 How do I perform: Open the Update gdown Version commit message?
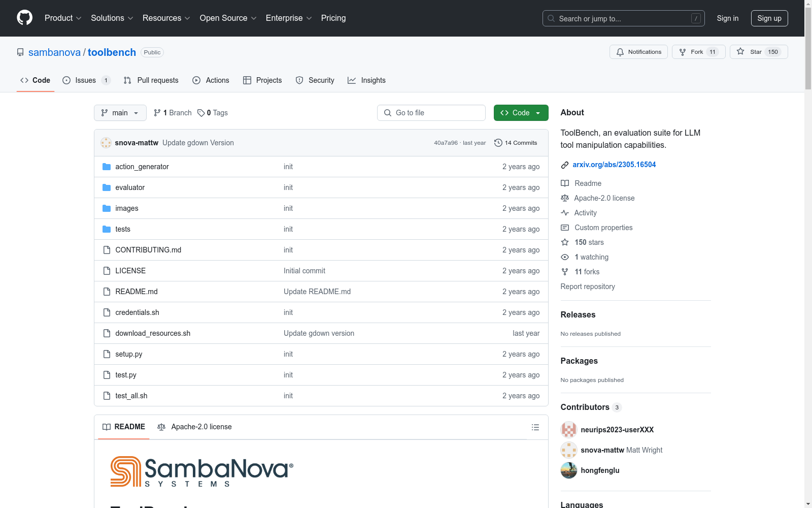(x=198, y=143)
